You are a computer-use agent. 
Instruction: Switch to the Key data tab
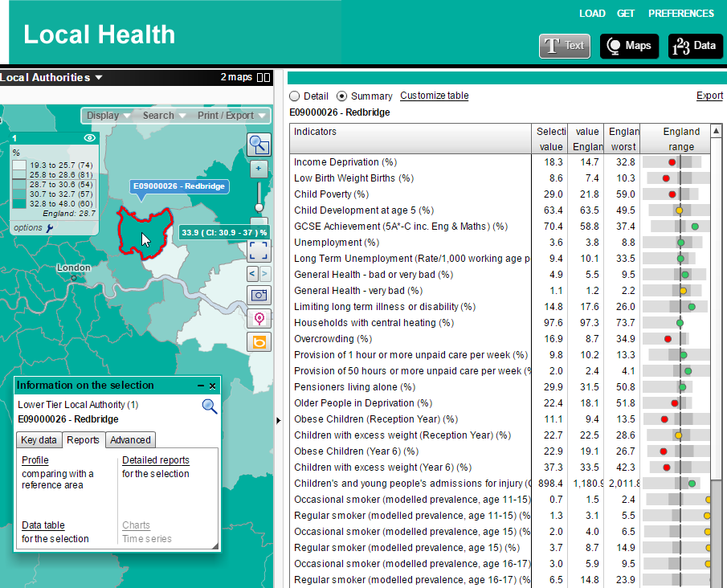click(39, 439)
